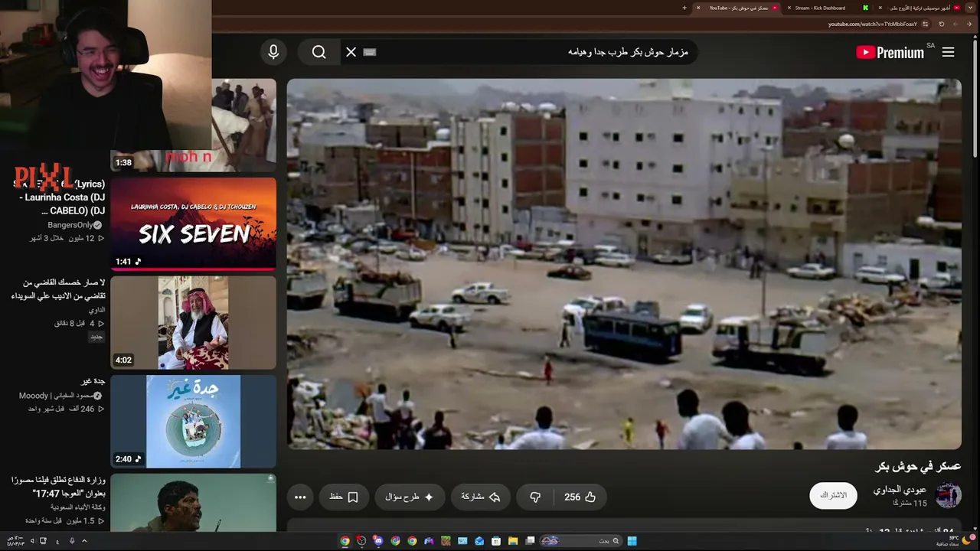980x551 pixels.
Task: Show hidden system tray icons
Action: [x=84, y=541]
